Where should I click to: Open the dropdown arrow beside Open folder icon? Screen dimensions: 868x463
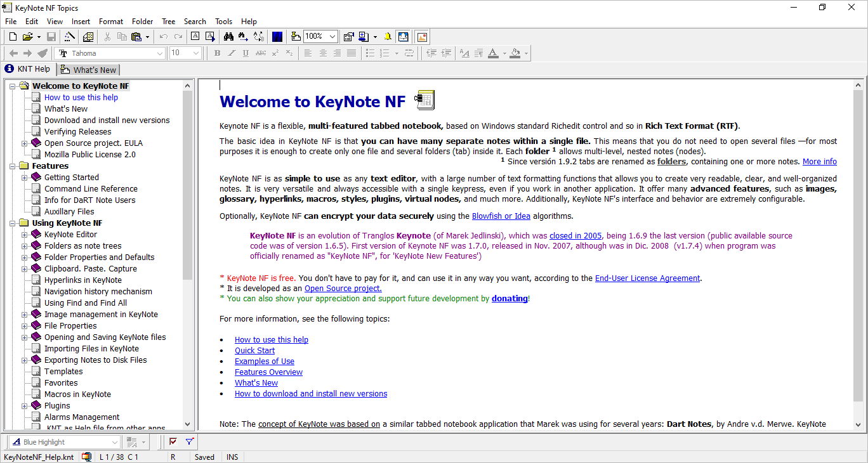39,37
